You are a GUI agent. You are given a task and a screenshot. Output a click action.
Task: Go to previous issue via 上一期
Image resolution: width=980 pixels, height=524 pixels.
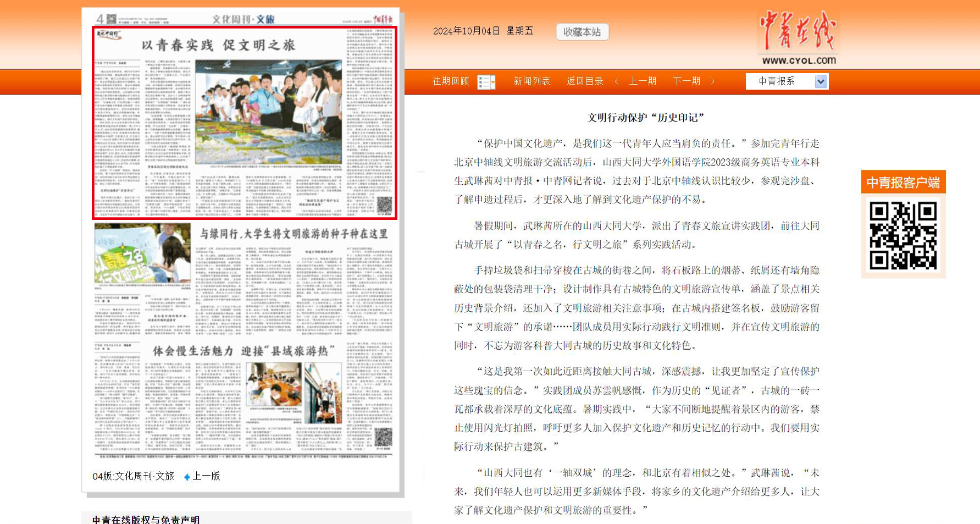coord(643,81)
